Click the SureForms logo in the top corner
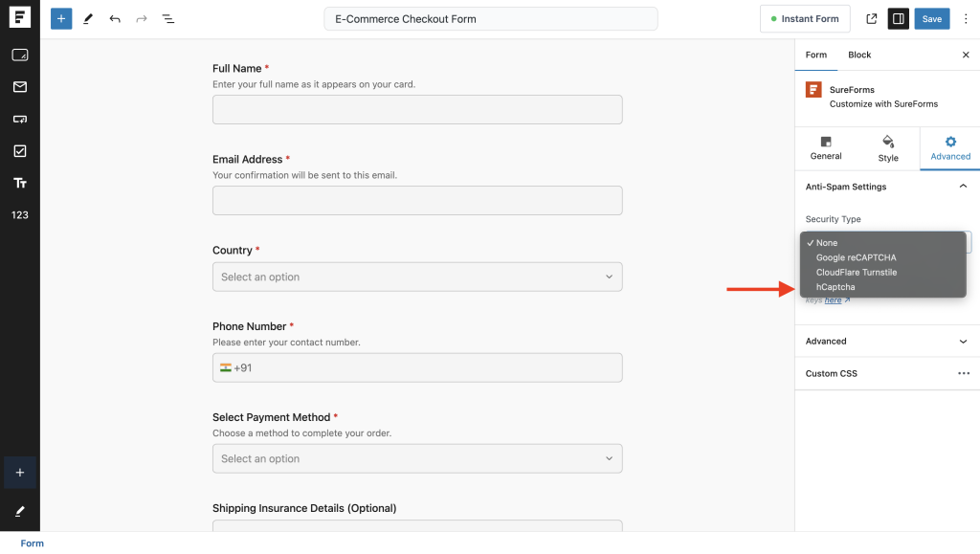This screenshot has height=554, width=980. point(19,16)
